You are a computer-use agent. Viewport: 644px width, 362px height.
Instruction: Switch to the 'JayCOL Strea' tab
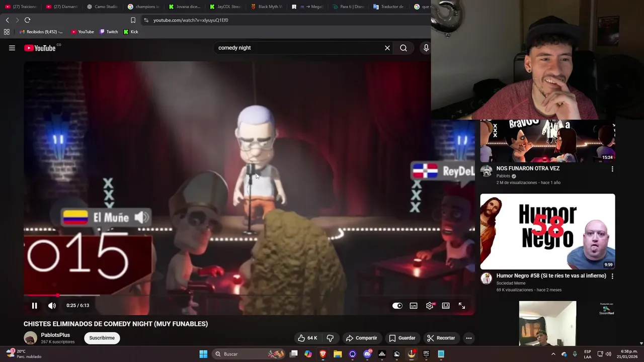pos(226,7)
